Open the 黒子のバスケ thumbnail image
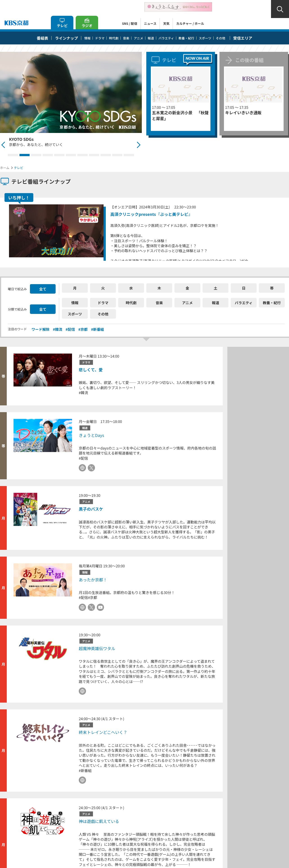The image size is (289, 868). click(43, 509)
